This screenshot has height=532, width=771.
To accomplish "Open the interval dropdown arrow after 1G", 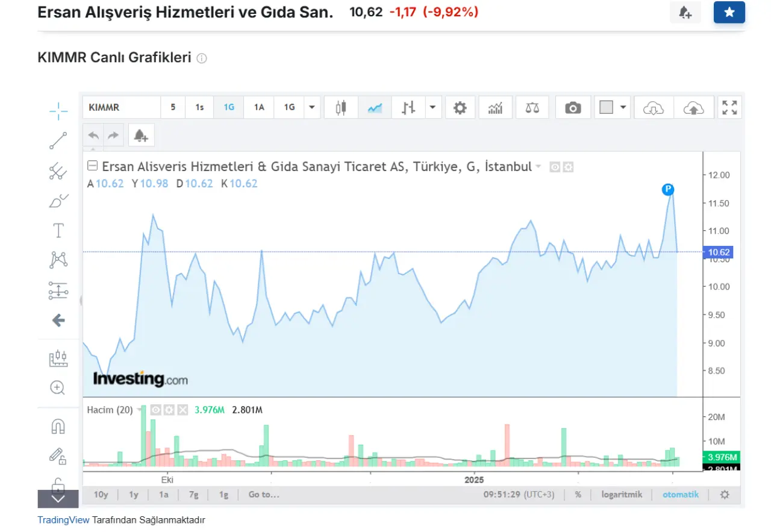I will click(x=311, y=108).
